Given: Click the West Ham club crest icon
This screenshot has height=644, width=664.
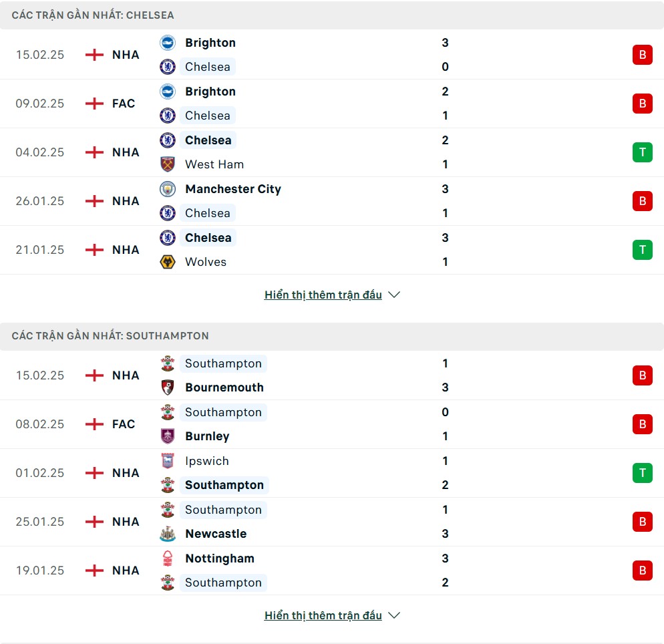Looking at the screenshot, I should (x=168, y=164).
